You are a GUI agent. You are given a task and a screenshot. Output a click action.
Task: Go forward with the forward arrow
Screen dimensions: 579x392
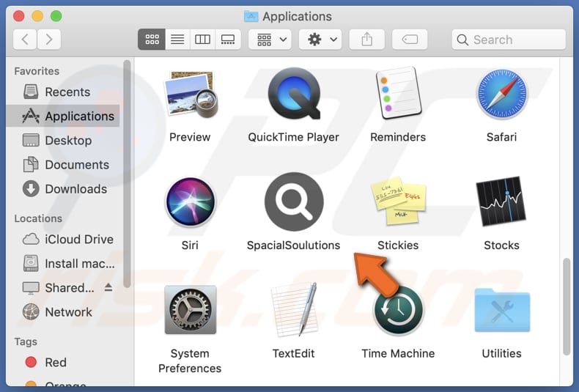click(49, 39)
